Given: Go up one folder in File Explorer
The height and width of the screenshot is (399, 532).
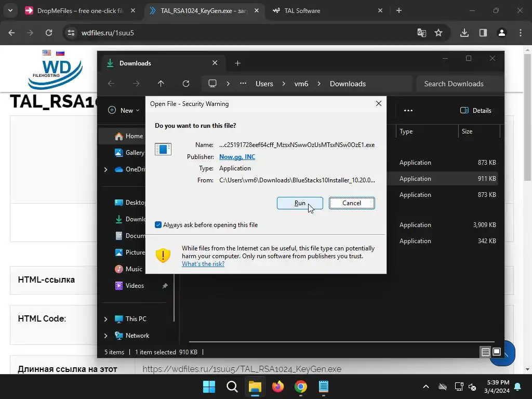Looking at the screenshot, I should coord(161,84).
